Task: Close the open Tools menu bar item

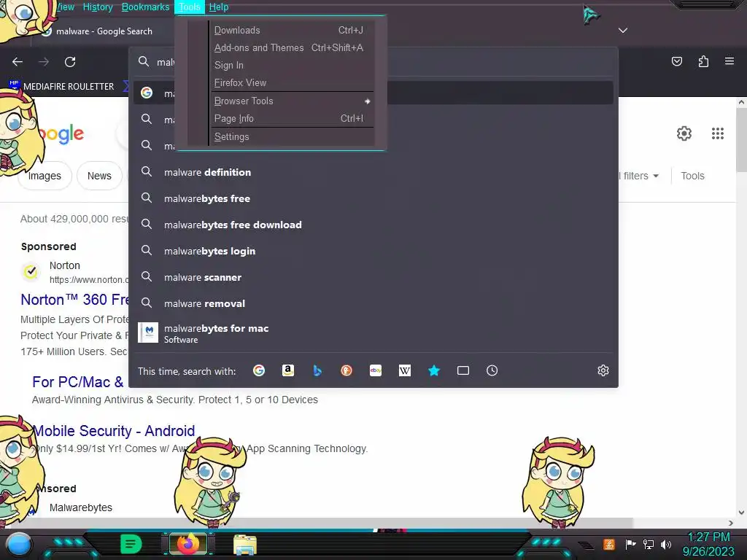Action: (190, 7)
